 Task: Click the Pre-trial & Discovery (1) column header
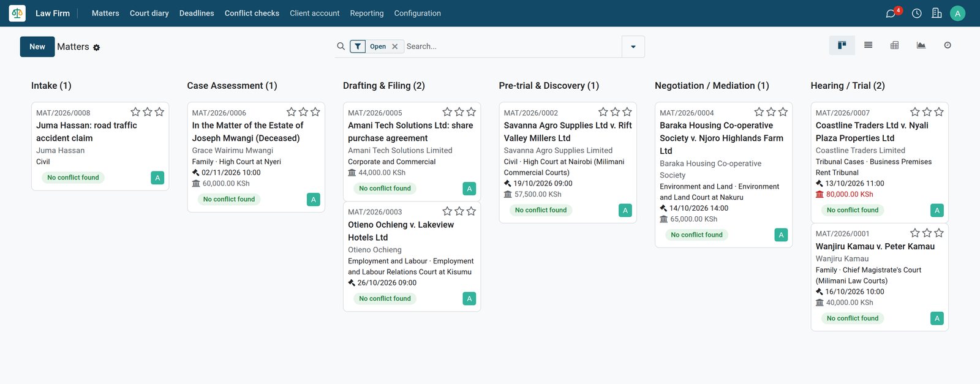549,86
